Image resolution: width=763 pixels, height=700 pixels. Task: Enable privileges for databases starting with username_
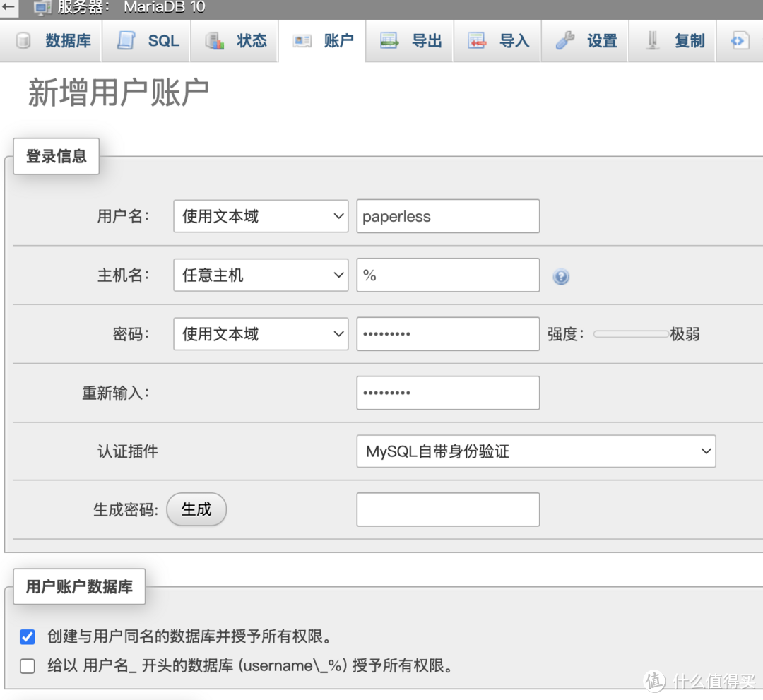pyautogui.click(x=27, y=665)
